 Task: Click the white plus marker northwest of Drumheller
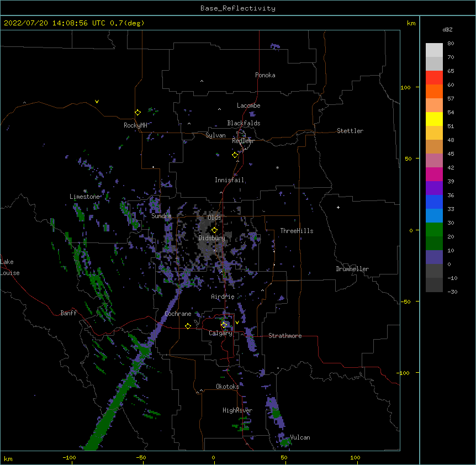pos(338,207)
